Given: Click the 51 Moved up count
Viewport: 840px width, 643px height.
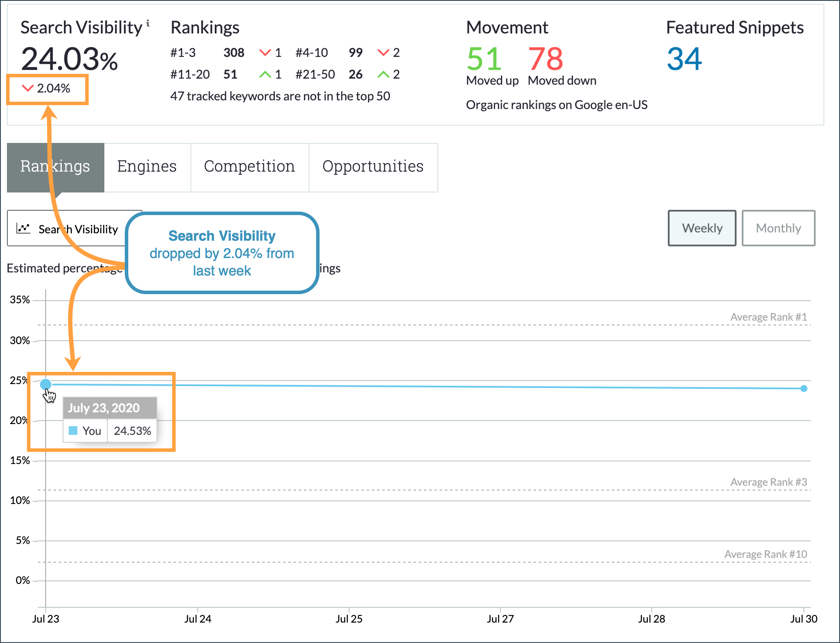Looking at the screenshot, I should pyautogui.click(x=483, y=59).
